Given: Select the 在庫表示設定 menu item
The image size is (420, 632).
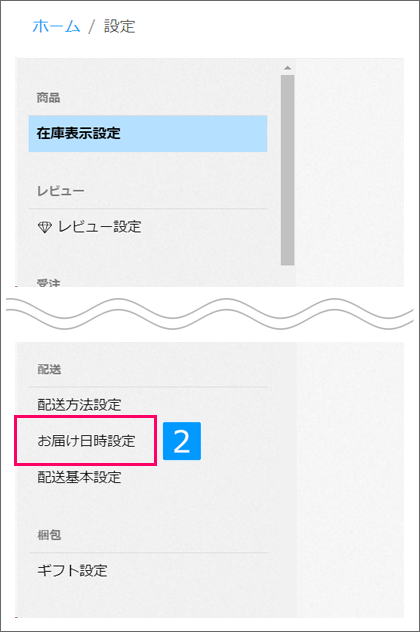Looking at the screenshot, I should (148, 133).
